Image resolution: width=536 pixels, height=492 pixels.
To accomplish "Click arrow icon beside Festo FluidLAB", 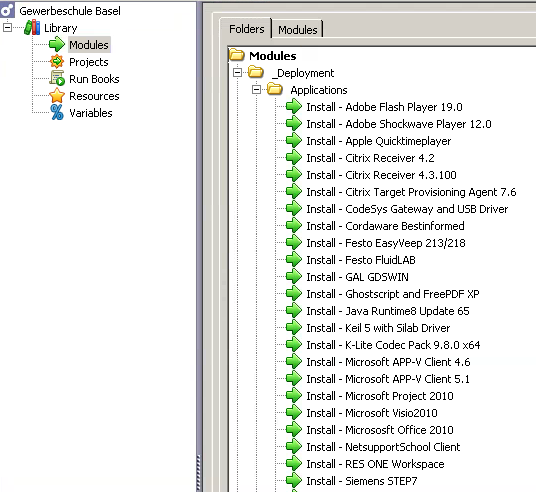I will [x=294, y=260].
